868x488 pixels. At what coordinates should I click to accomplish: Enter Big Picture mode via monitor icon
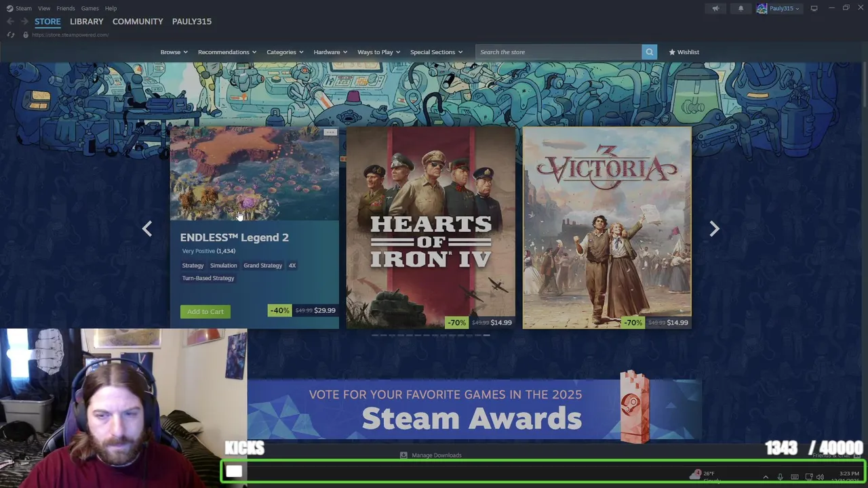[x=814, y=8]
